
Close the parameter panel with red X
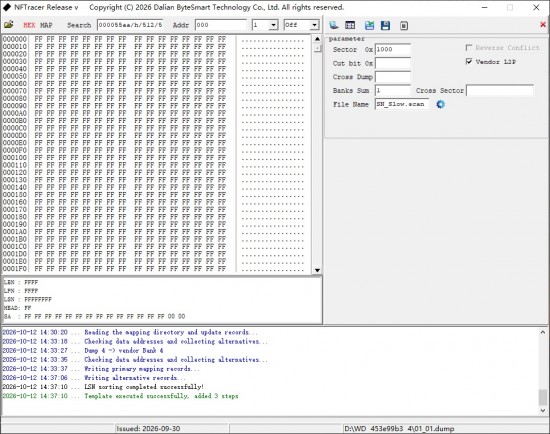point(543,25)
